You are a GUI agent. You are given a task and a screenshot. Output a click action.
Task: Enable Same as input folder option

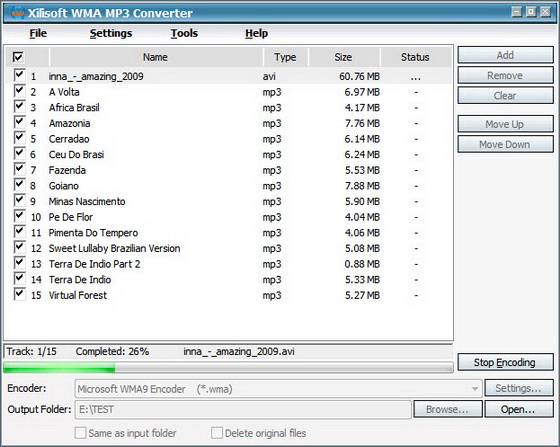(80, 433)
